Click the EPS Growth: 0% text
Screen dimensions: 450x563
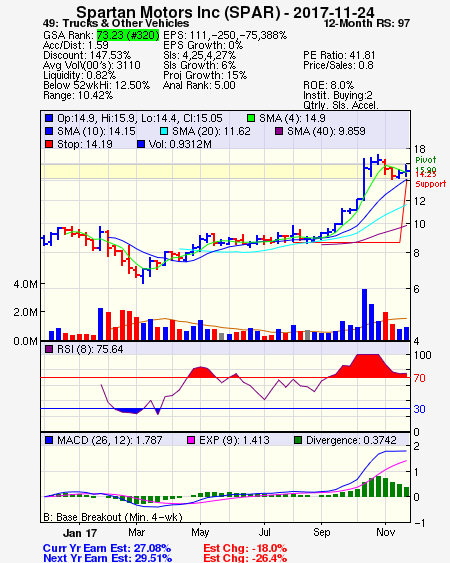pyautogui.click(x=203, y=45)
